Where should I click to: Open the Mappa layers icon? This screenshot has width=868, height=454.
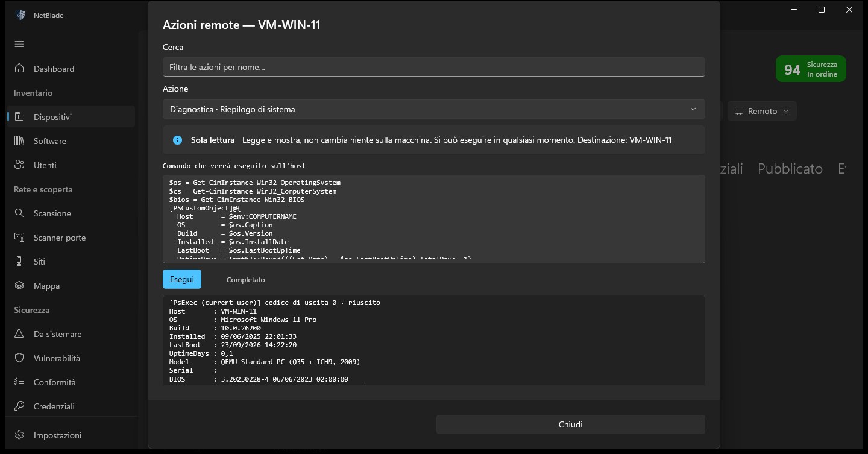pyautogui.click(x=19, y=285)
